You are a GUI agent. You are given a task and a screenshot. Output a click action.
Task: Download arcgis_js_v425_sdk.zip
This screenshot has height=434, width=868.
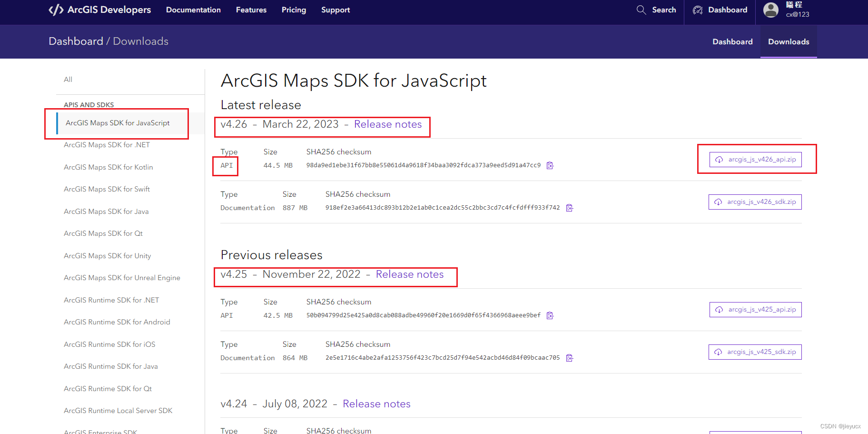755,352
